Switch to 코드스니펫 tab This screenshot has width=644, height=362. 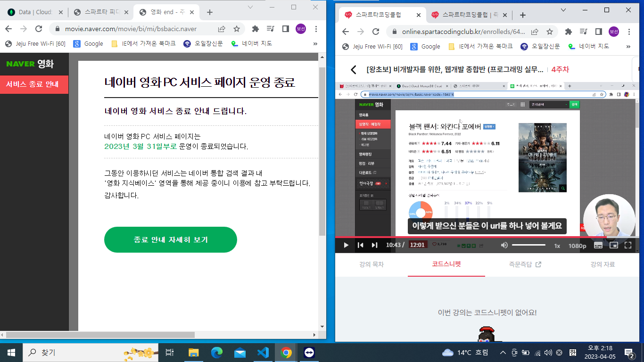click(x=446, y=264)
